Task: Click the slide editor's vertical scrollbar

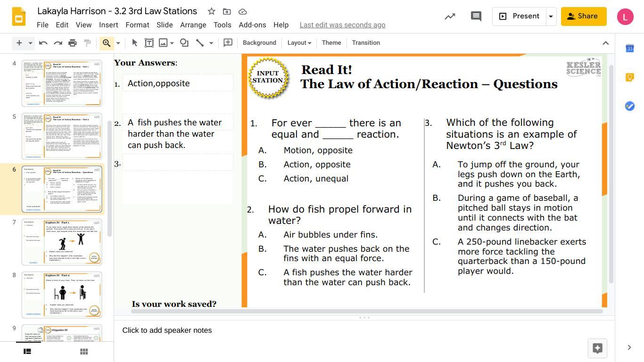Action: [x=611, y=174]
